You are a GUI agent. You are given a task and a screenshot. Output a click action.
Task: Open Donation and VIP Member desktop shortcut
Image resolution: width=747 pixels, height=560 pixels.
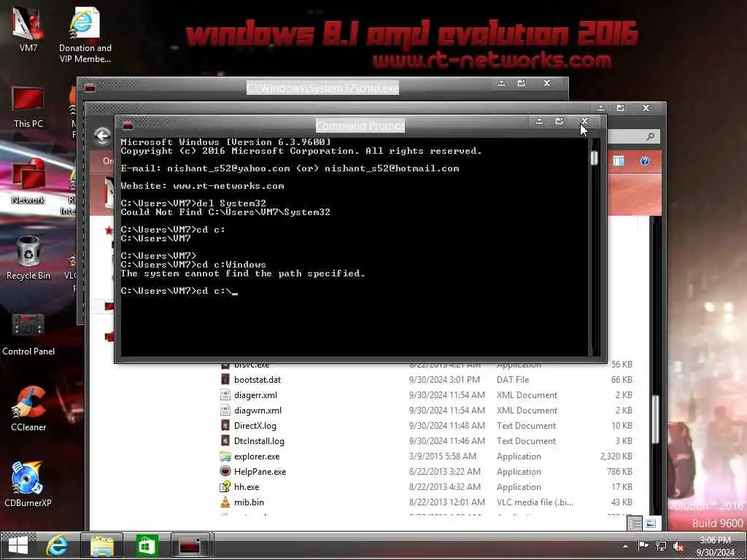click(x=85, y=35)
